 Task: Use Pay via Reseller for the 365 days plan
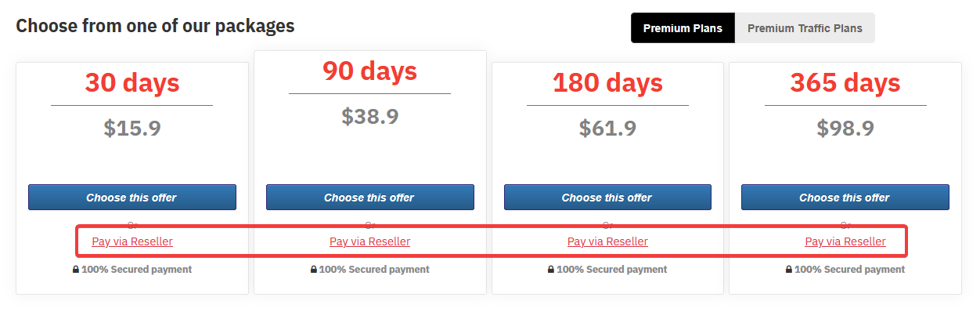pos(845,241)
